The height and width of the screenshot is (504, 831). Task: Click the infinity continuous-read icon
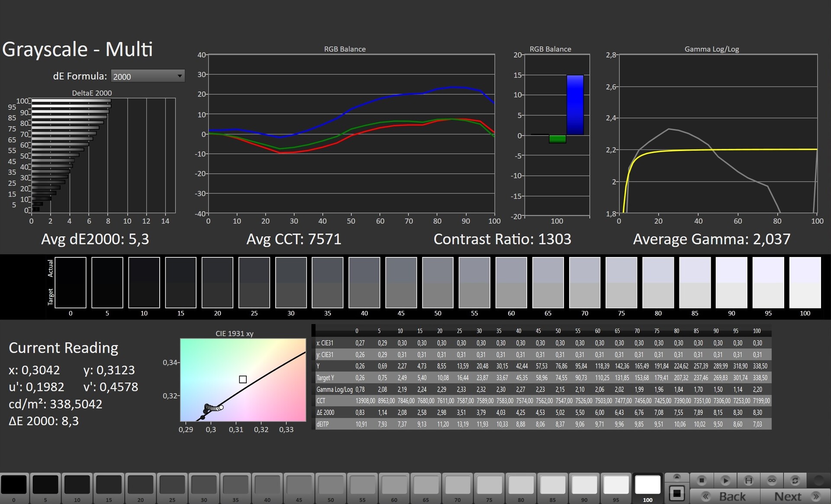click(x=772, y=480)
